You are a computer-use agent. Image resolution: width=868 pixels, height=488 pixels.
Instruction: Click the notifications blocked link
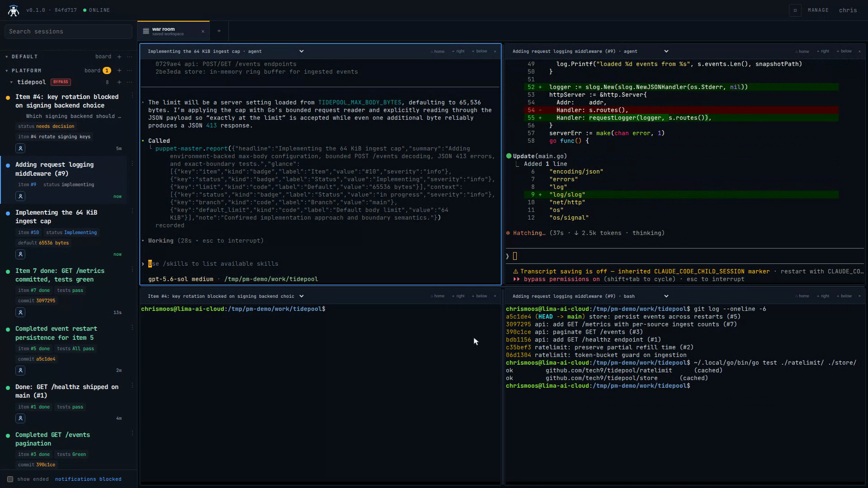[88, 479]
